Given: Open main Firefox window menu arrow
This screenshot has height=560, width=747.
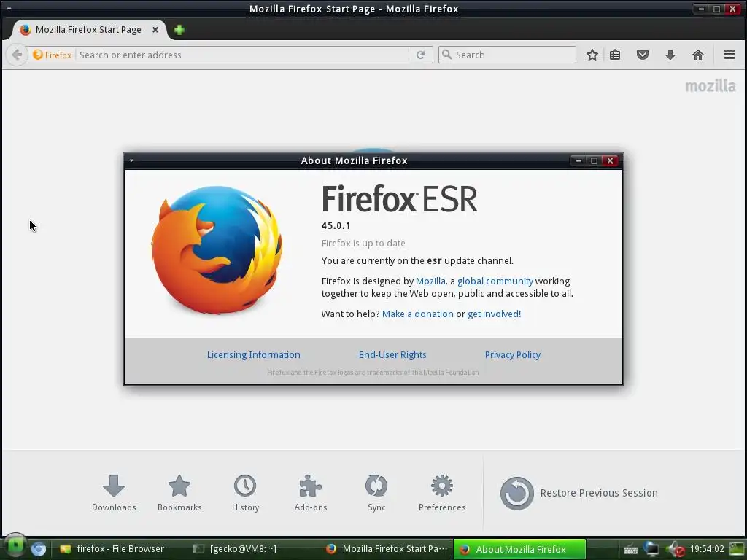Looking at the screenshot, I should [9, 9].
